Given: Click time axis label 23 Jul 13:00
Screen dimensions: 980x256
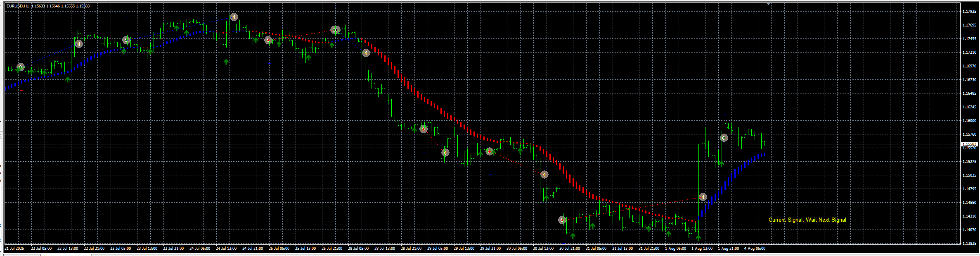Looking at the screenshot, I should [147, 249].
